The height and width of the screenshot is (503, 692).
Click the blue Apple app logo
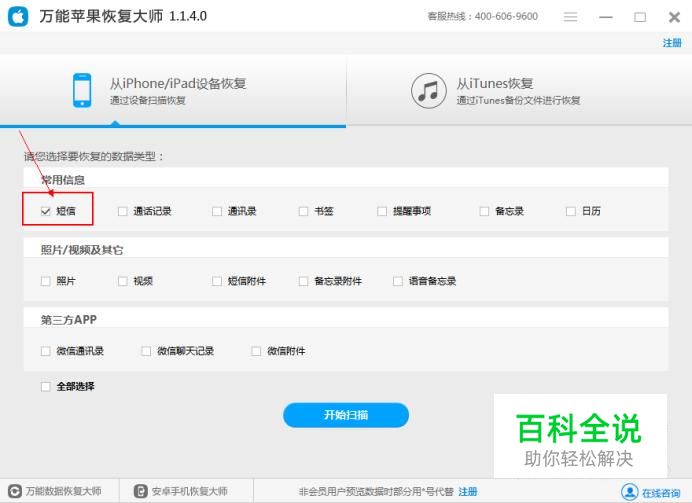[18, 17]
